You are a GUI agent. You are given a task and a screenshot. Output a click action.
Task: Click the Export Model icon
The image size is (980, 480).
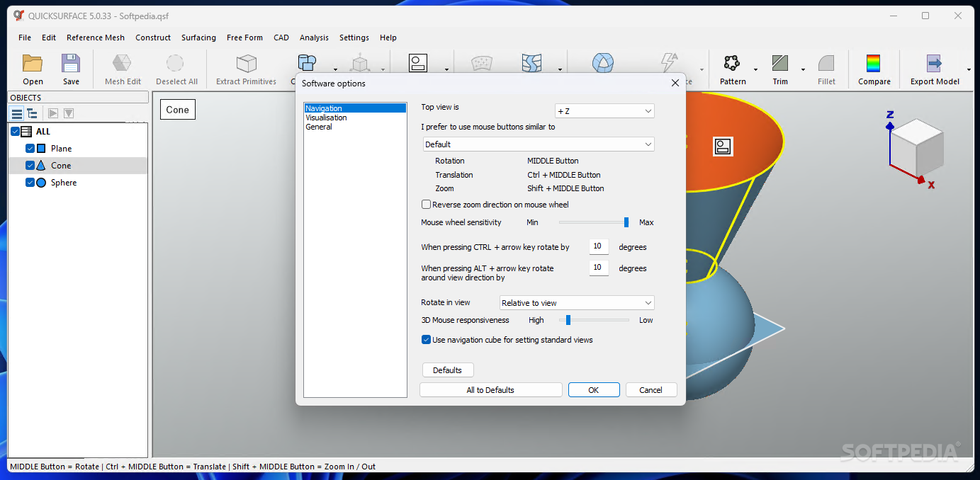click(x=935, y=64)
